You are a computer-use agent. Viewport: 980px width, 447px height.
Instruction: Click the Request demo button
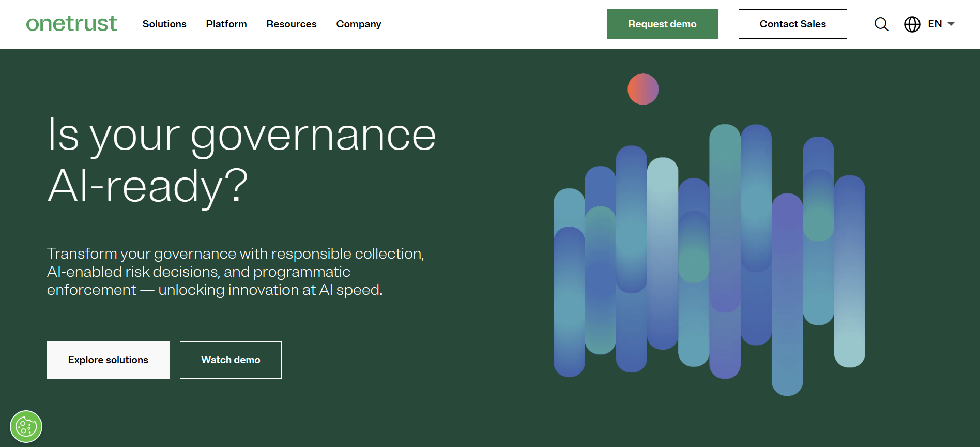pyautogui.click(x=662, y=24)
